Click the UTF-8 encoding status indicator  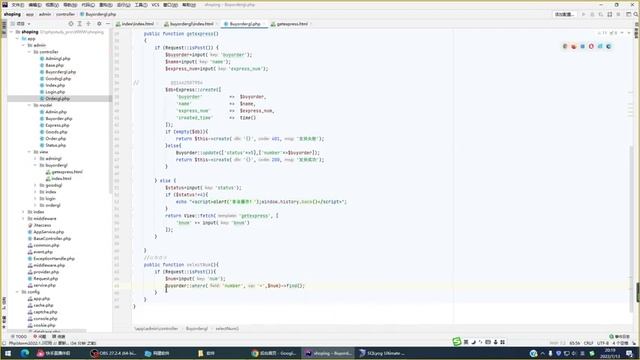pyautogui.click(x=602, y=343)
